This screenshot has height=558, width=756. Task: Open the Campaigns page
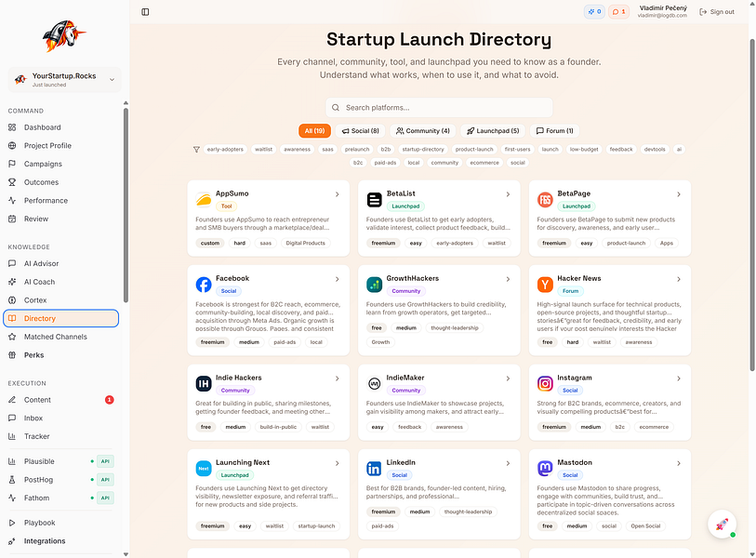click(60, 164)
